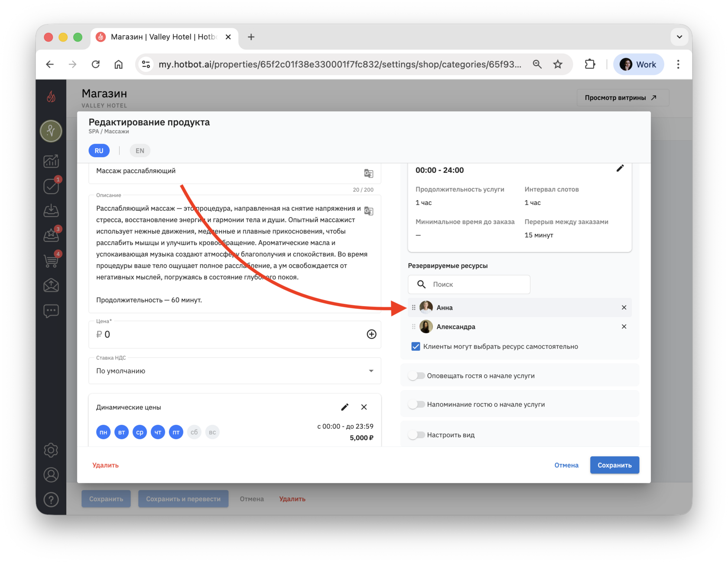The height and width of the screenshot is (562, 728).
Task: Open the tasks checkmark icon with badge 1
Action: point(51,186)
